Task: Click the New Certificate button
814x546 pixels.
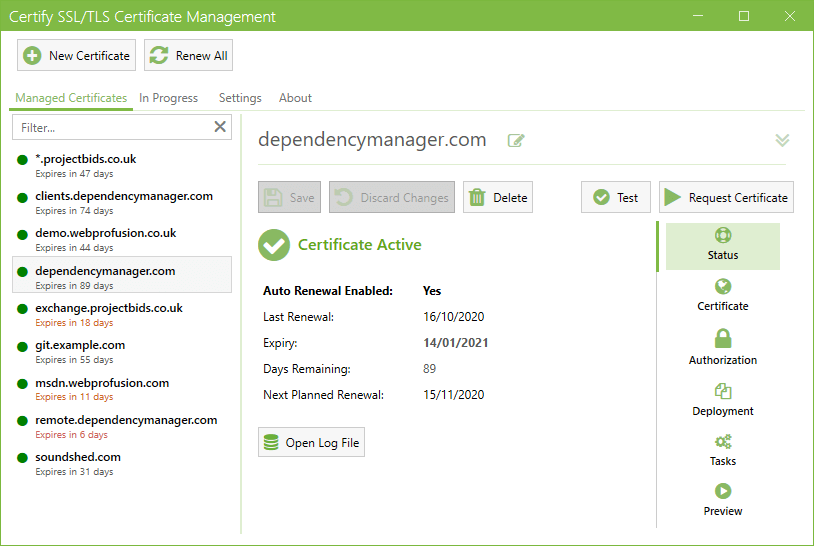Action: [76, 56]
